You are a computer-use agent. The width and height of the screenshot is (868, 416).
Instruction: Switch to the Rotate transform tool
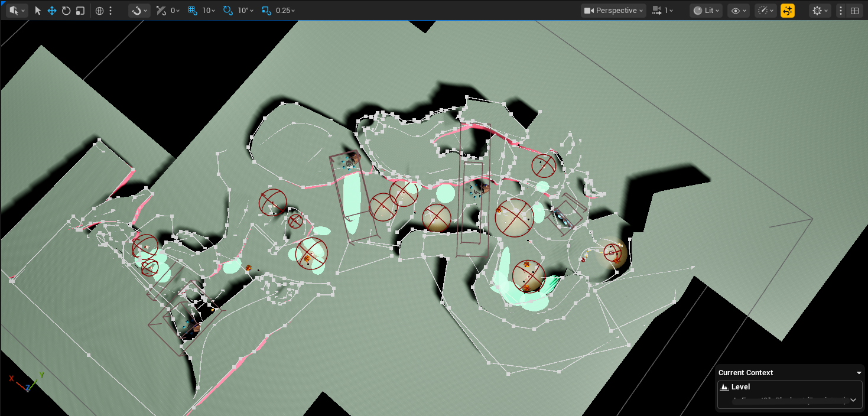coord(66,11)
